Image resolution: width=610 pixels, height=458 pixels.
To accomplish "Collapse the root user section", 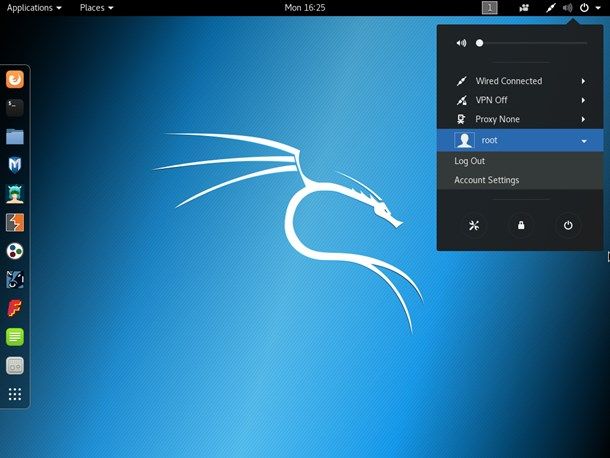I will 520,140.
